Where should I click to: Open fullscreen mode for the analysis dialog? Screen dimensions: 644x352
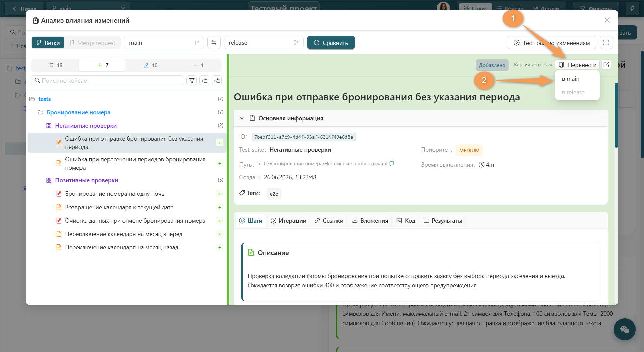pos(606,43)
